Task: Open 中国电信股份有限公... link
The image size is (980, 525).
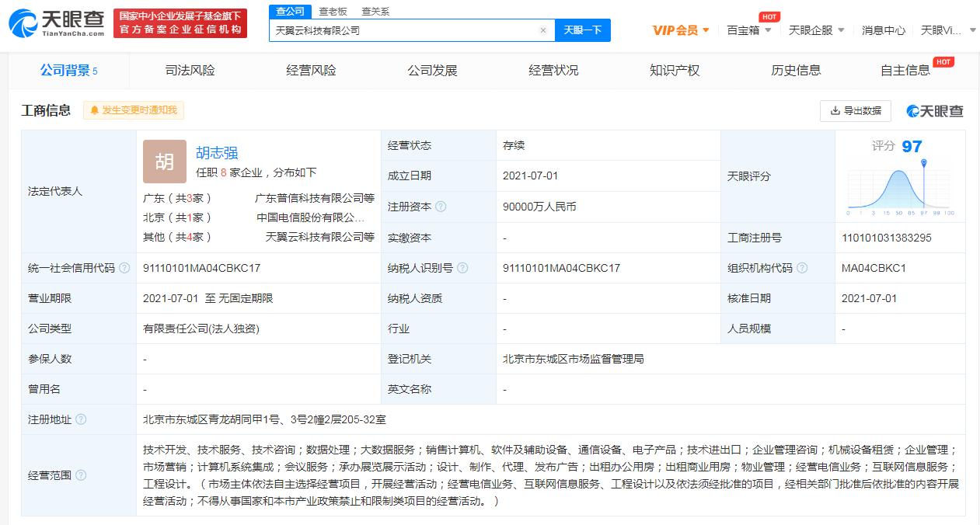Action: [x=311, y=217]
